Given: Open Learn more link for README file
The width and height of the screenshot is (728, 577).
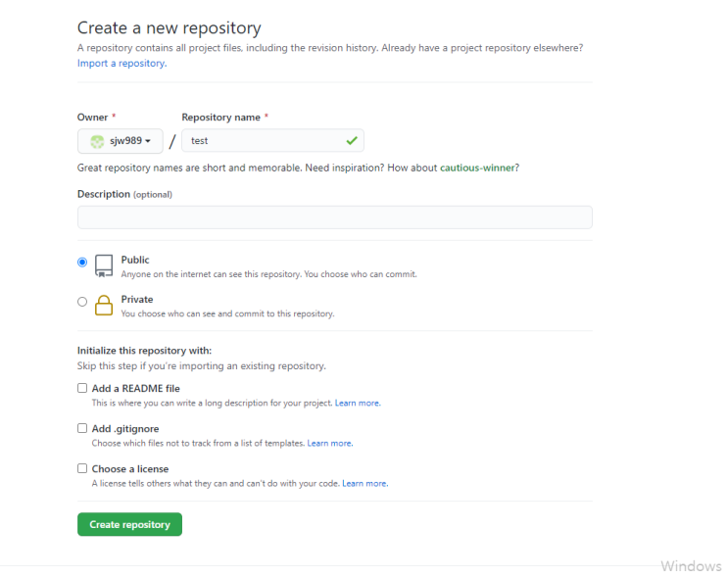Looking at the screenshot, I should 358,403.
